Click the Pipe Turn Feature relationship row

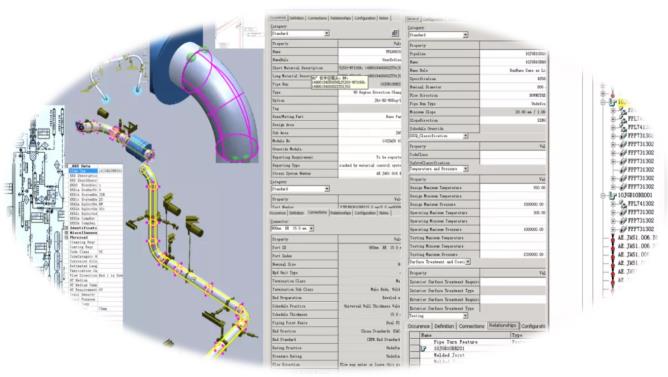point(455,342)
